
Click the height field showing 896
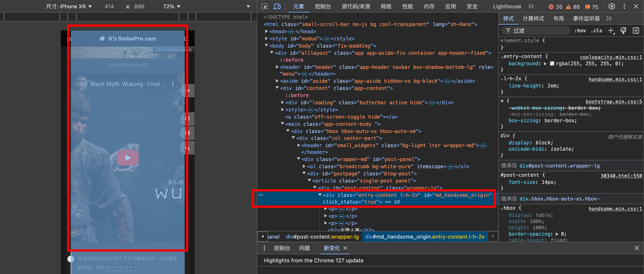139,7
